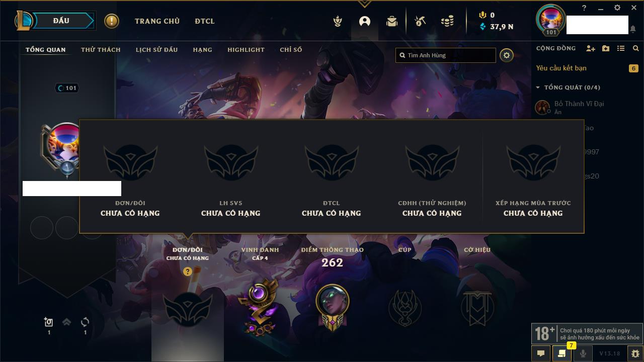Open the Collection backpack icon
Viewport: 644px width, 362px height.
392,21
